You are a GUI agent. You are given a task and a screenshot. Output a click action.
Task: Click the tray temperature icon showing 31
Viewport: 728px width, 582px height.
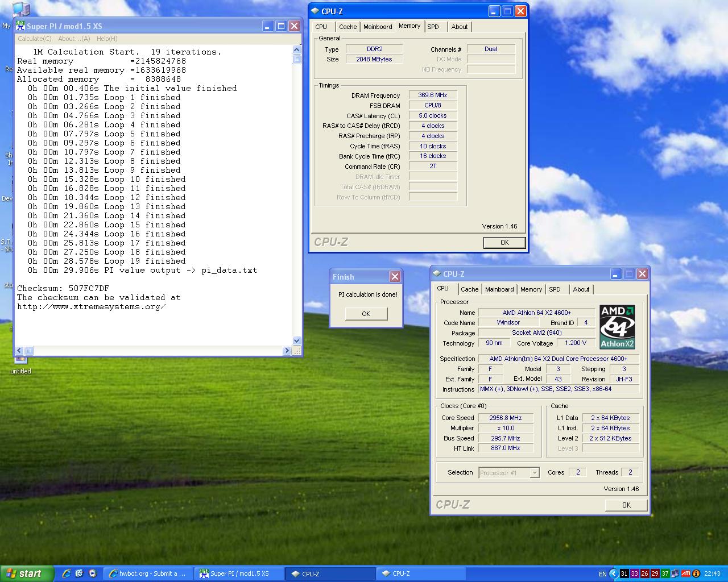(624, 574)
